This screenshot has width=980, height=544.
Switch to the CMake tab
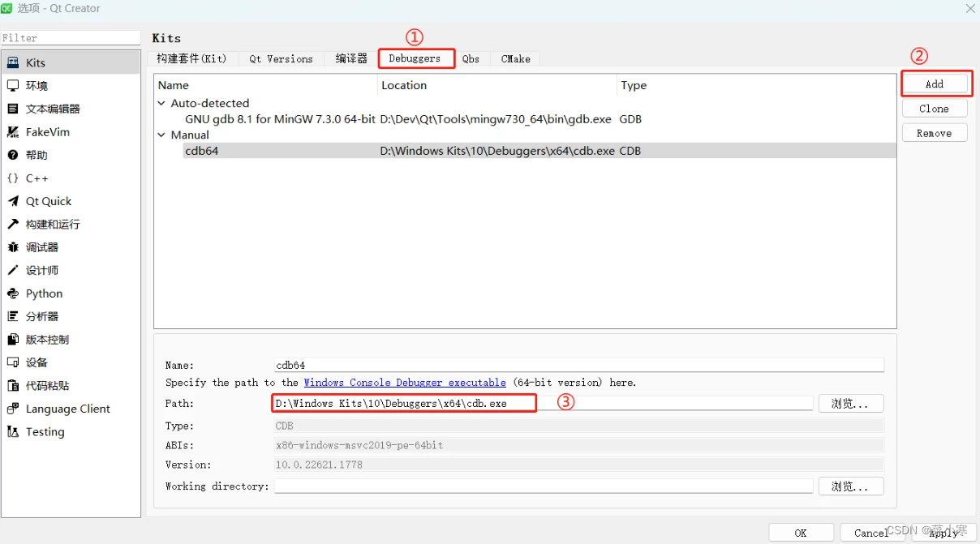[514, 58]
